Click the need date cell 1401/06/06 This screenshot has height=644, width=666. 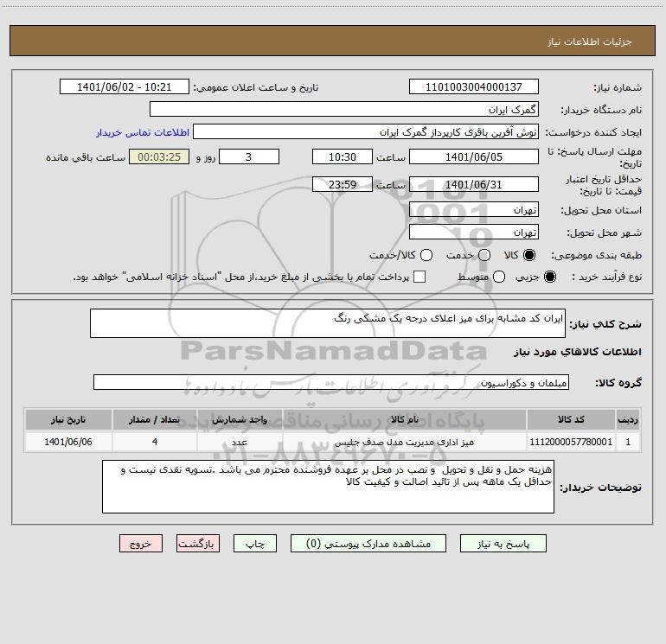click(x=68, y=442)
